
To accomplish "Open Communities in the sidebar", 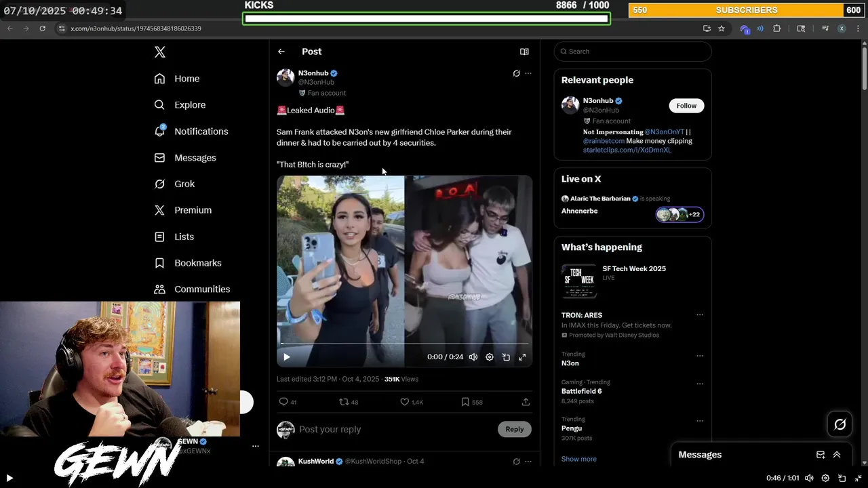I will pyautogui.click(x=192, y=289).
